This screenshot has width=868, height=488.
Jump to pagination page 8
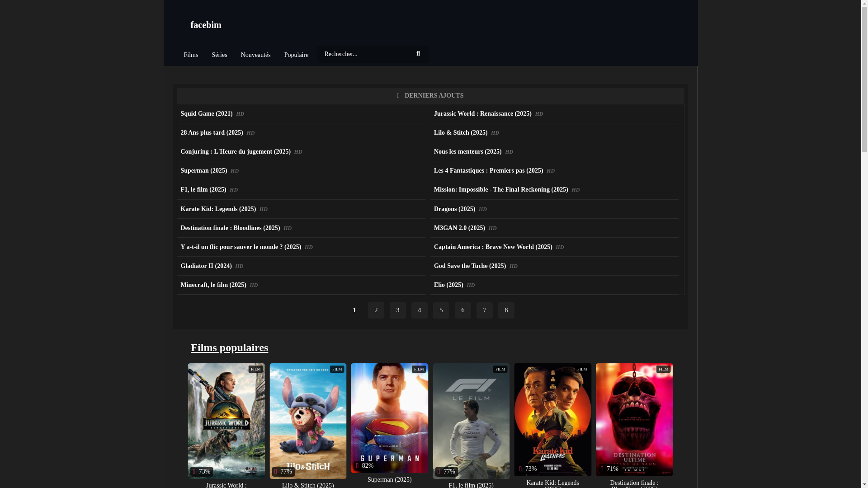tap(506, 310)
